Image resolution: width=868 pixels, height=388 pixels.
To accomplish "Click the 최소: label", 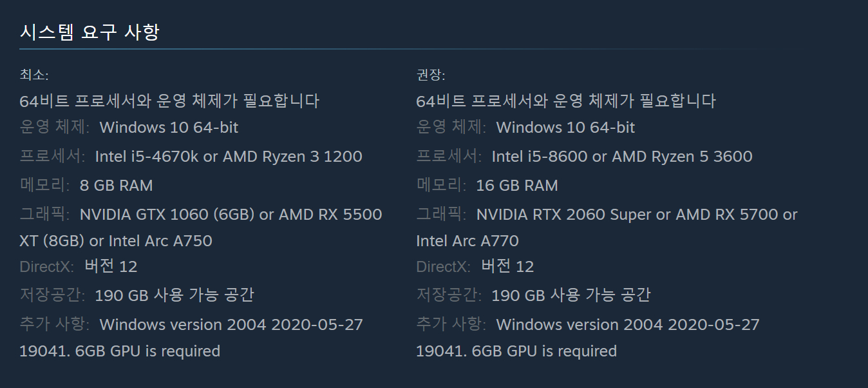I will [x=33, y=75].
